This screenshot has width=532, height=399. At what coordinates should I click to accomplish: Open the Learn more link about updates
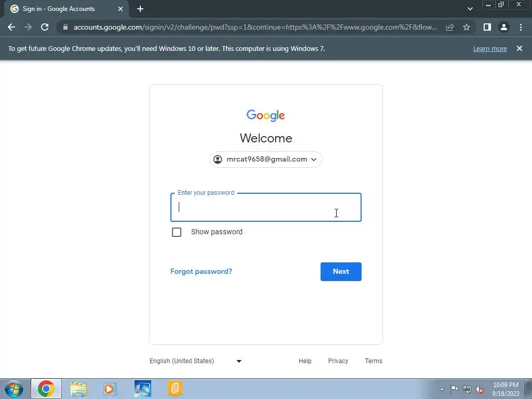pos(490,48)
